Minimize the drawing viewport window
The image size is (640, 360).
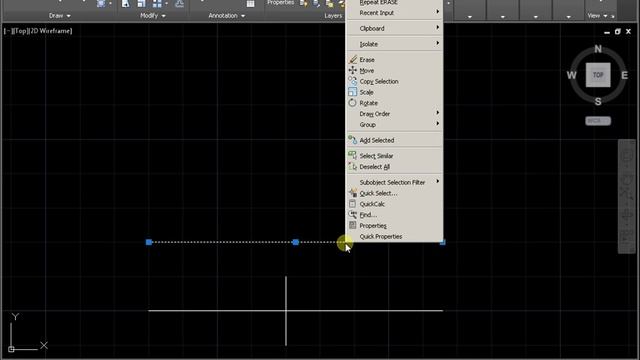tap(607, 32)
